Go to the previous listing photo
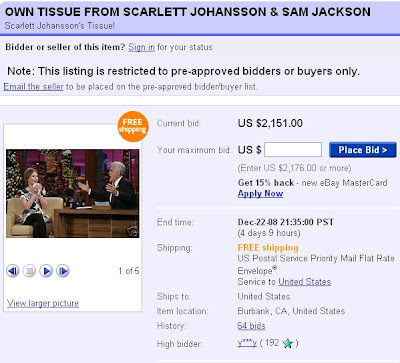The image size is (400, 363). click(13, 271)
